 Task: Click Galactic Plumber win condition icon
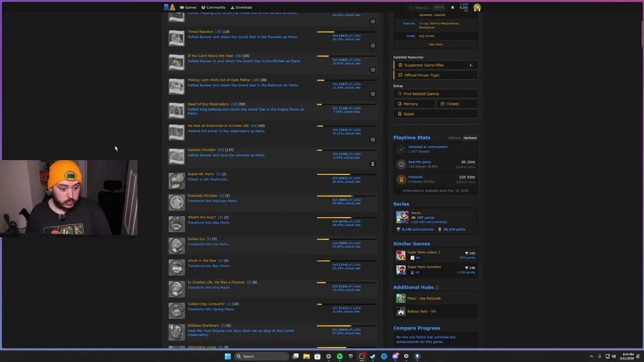click(x=372, y=163)
